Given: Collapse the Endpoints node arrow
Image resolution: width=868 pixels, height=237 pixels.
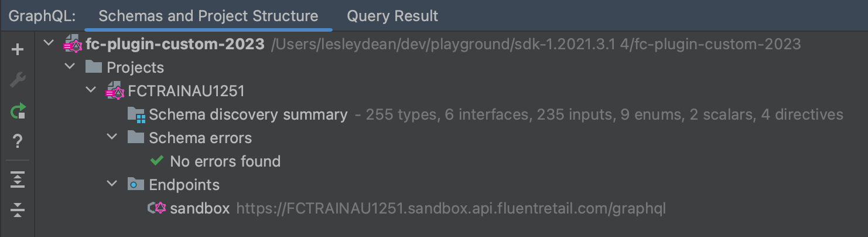Looking at the screenshot, I should tap(113, 185).
